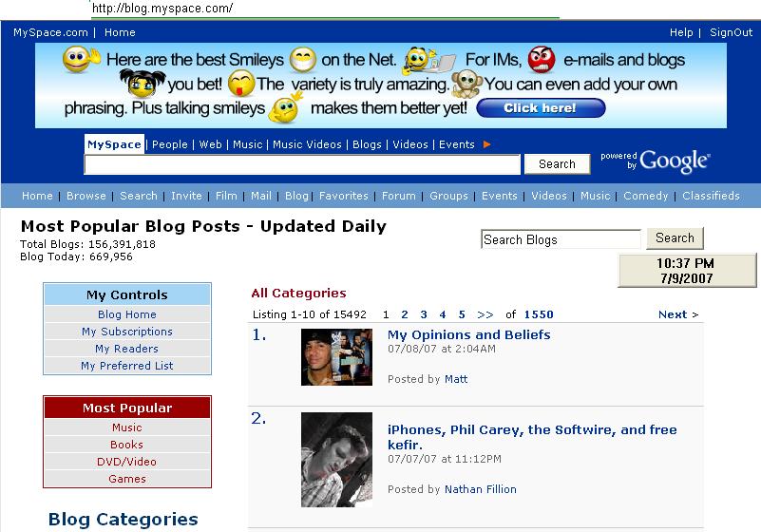Select the Blogs search tab
Image resolution: width=761 pixels, height=532 pixels.
[367, 144]
